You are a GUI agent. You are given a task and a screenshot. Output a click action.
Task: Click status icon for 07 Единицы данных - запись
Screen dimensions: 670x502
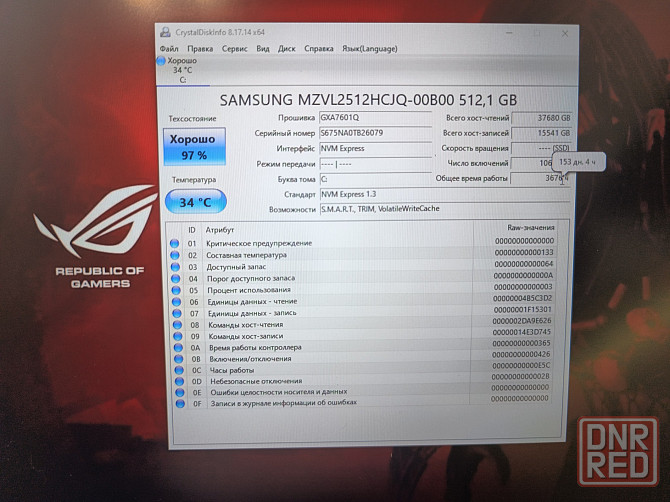pyautogui.click(x=177, y=313)
